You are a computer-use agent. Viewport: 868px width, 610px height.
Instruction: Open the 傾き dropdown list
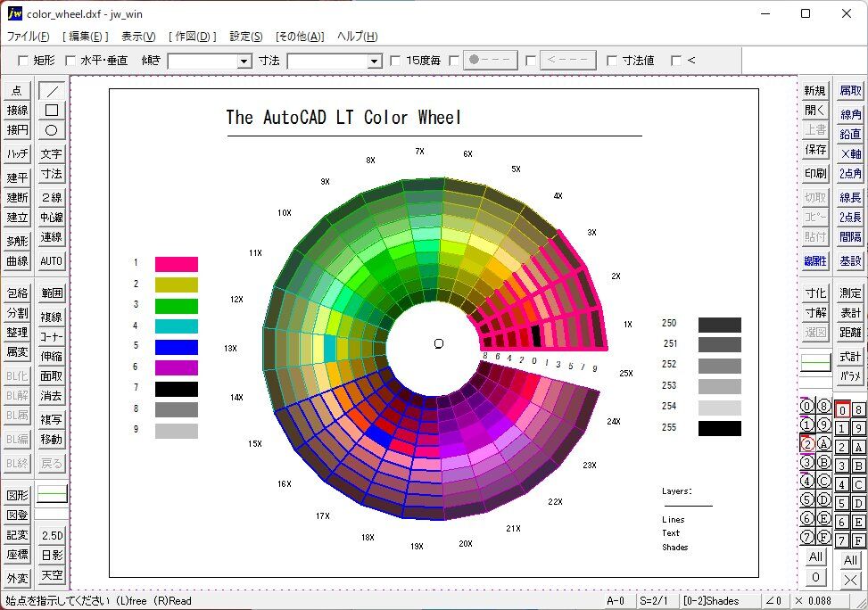point(244,62)
